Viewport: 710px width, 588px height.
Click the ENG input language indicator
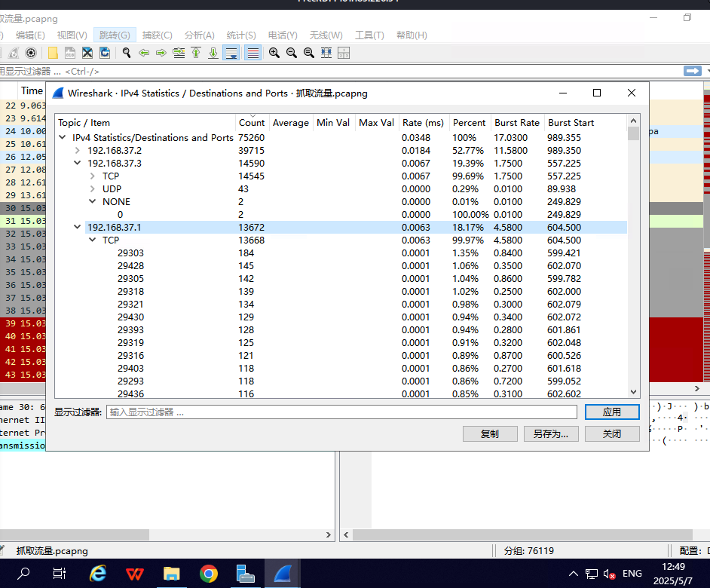[x=632, y=574]
